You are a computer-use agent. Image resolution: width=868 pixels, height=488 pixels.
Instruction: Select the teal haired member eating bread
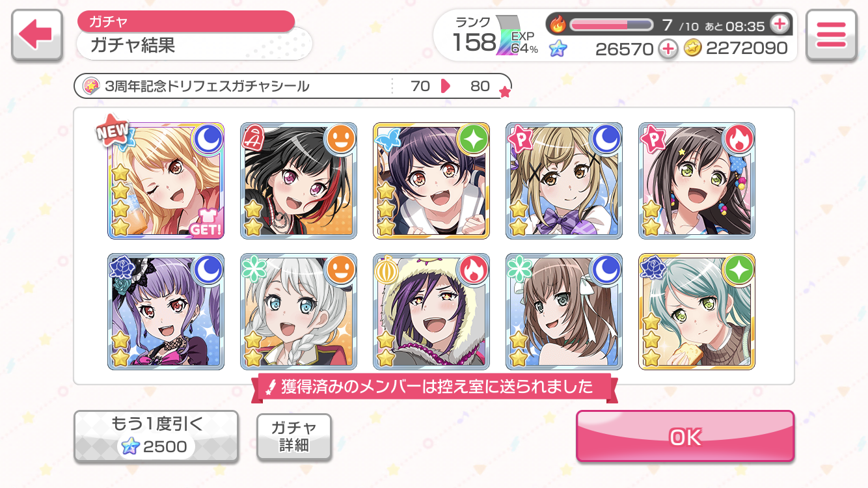point(697,312)
